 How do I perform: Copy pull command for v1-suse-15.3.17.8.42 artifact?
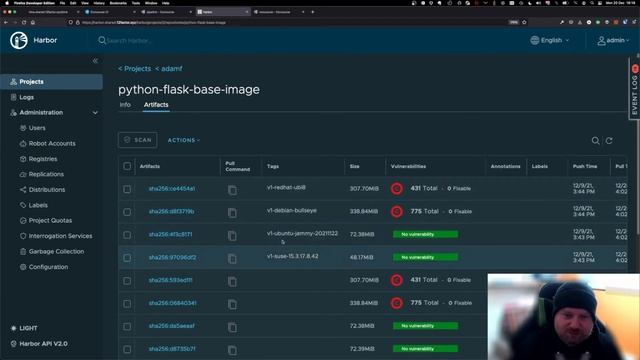(x=232, y=258)
